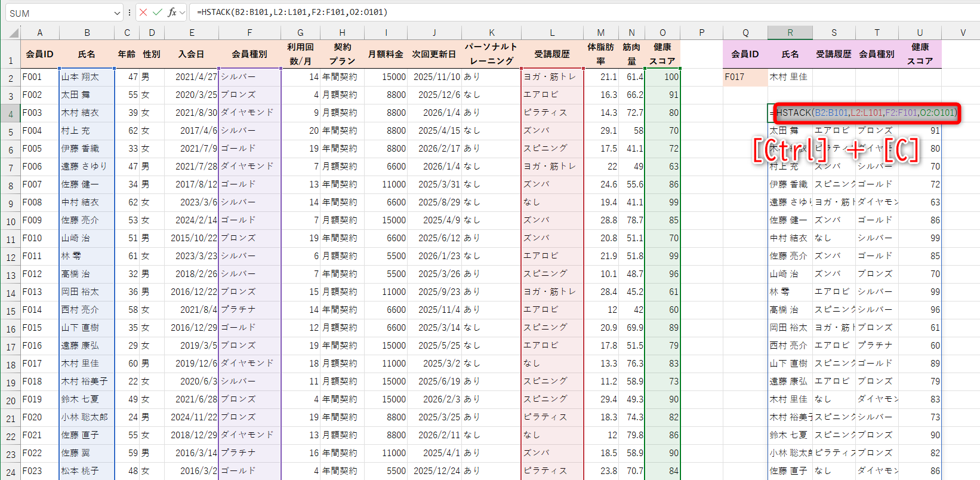Click cell B10 with 佐藤 亮介
This screenshot has width=980, height=480.
click(x=87, y=220)
